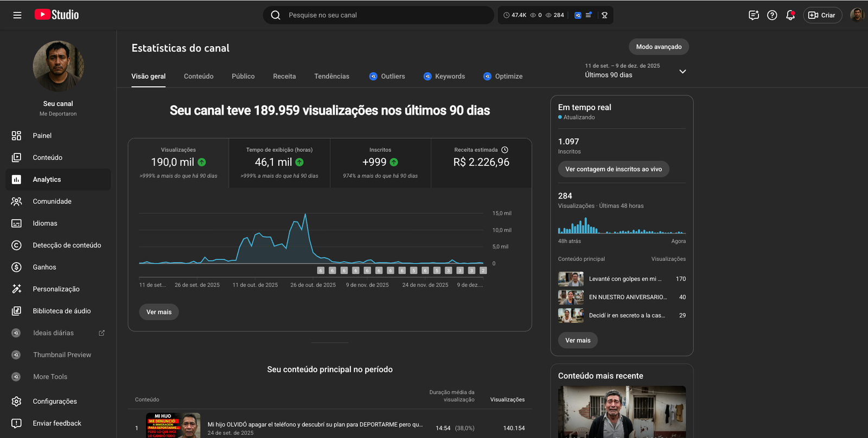This screenshot has height=438, width=868.
Task: Select the Inscritos metric card
Action: (380, 163)
